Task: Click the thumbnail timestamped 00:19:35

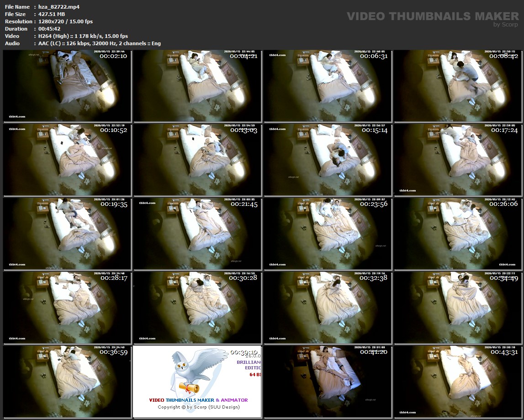Action: click(x=67, y=234)
